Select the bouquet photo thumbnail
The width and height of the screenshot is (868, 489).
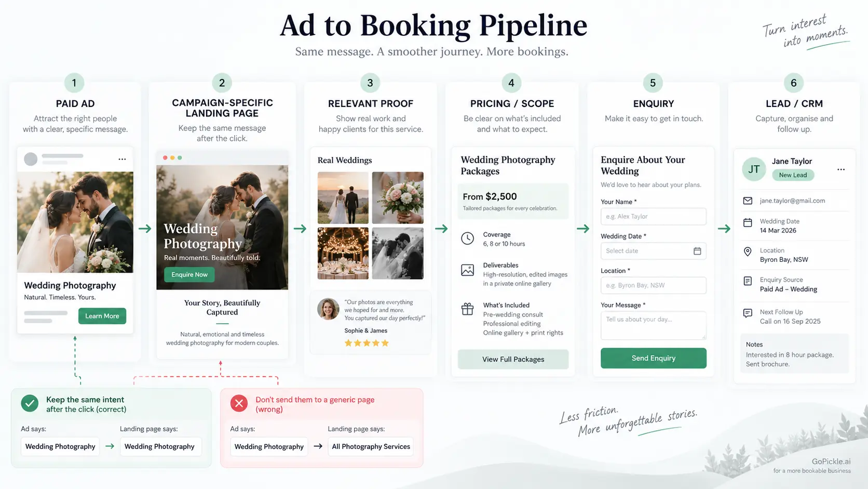tap(398, 198)
